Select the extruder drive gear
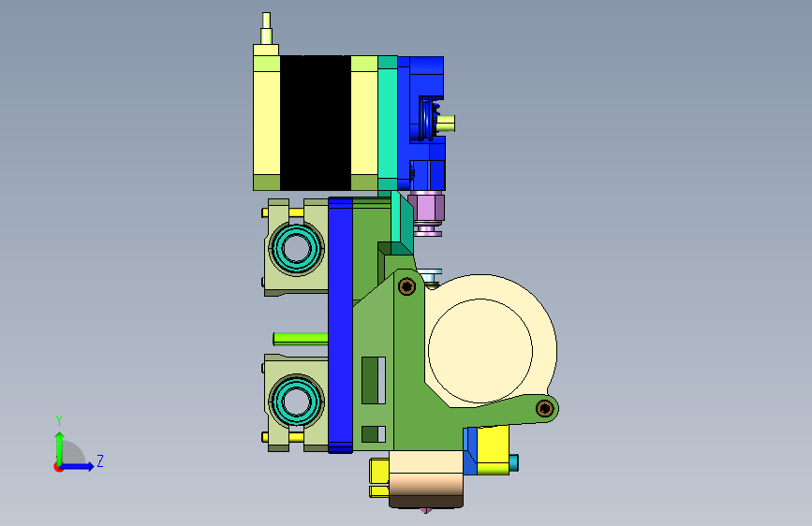 (x=427, y=121)
